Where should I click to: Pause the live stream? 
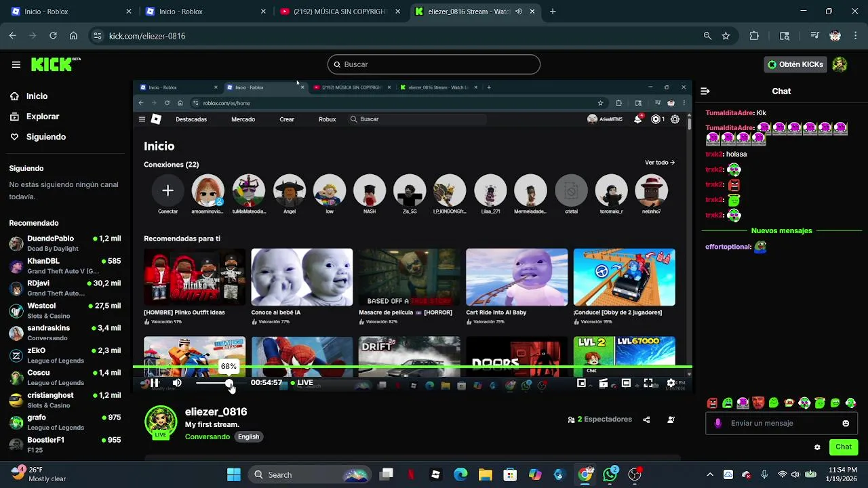155,383
